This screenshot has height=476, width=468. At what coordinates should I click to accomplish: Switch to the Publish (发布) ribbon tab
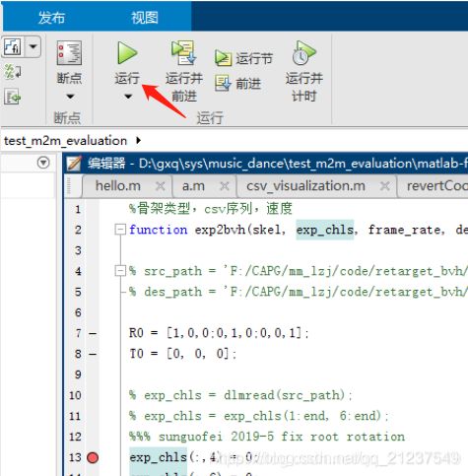[51, 18]
